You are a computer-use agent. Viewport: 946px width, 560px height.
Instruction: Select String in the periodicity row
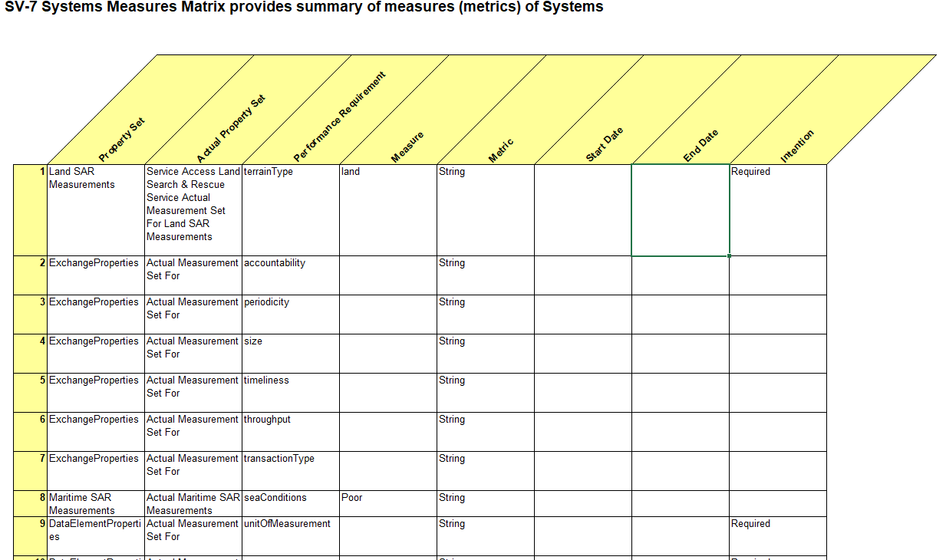pyautogui.click(x=486, y=315)
